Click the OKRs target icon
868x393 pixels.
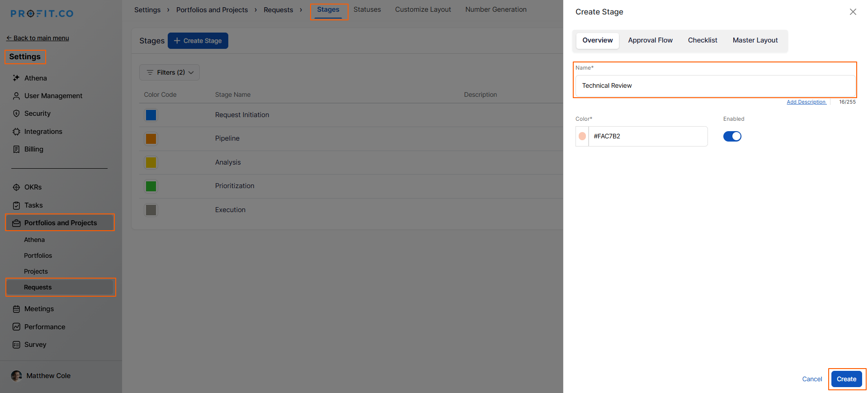pos(16,187)
